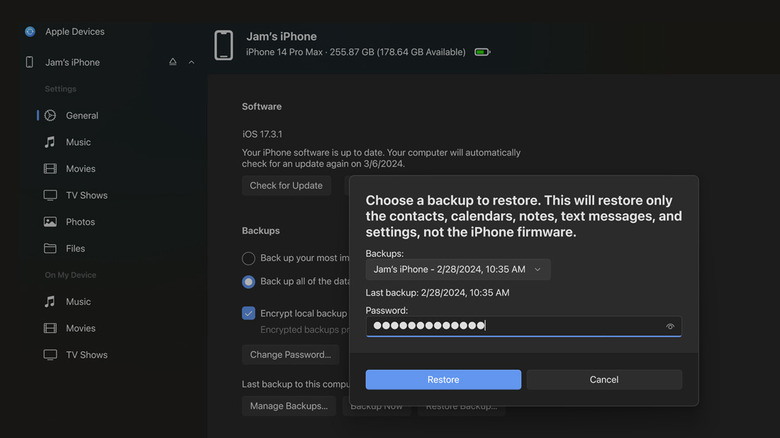Click the Apple Devices app icon

[30, 32]
